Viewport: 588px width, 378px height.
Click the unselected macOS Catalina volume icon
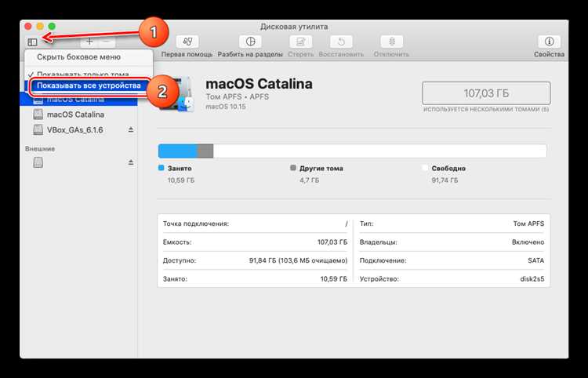38,114
